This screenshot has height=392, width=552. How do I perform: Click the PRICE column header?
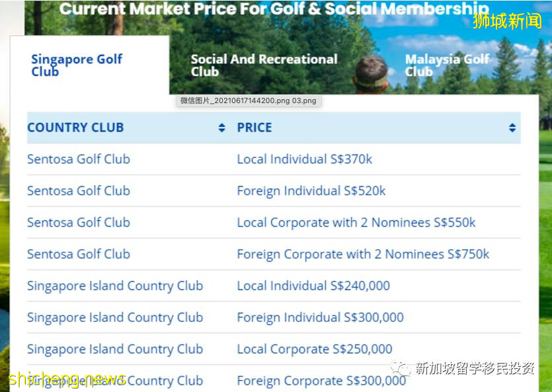pos(255,128)
